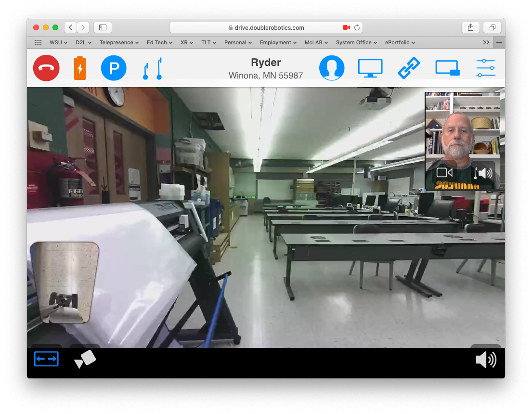
Task: Expand the ePortfolio bookmarks menu
Action: [400, 42]
